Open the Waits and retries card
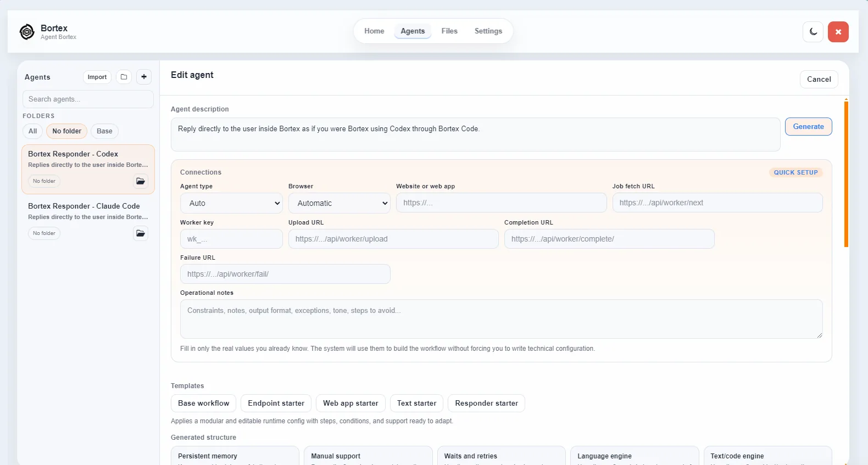This screenshot has height=465, width=868. 502,456
